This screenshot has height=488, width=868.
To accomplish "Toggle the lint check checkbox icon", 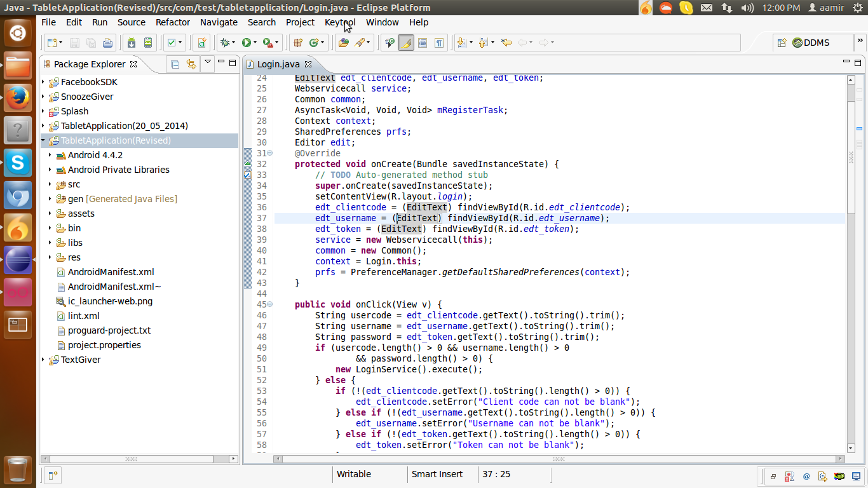I will 170,43.
